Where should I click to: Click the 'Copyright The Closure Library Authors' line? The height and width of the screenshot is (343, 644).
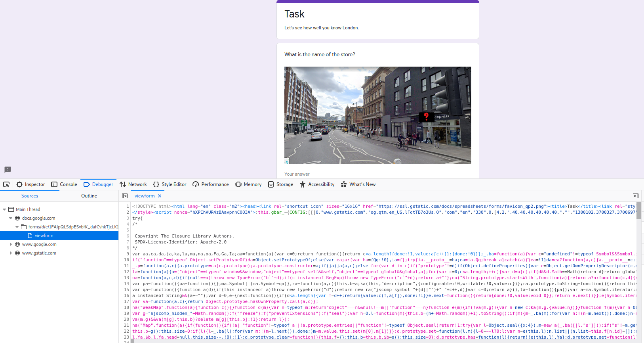(x=185, y=236)
